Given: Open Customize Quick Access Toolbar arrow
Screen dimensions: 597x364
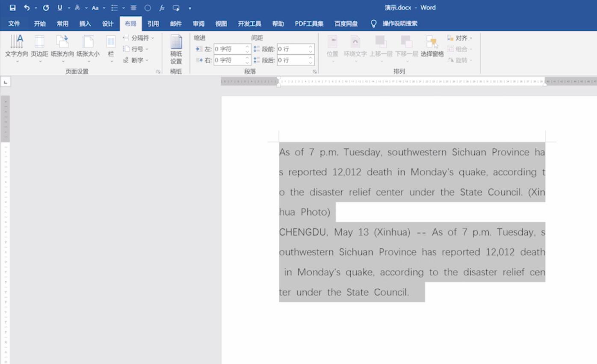Looking at the screenshot, I should 190,8.
